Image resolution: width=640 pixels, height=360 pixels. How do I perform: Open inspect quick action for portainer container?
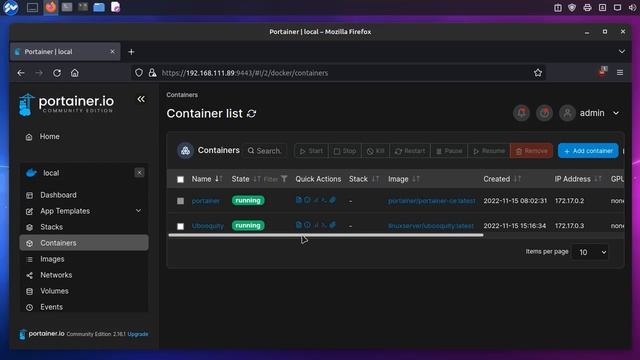pyautogui.click(x=307, y=200)
